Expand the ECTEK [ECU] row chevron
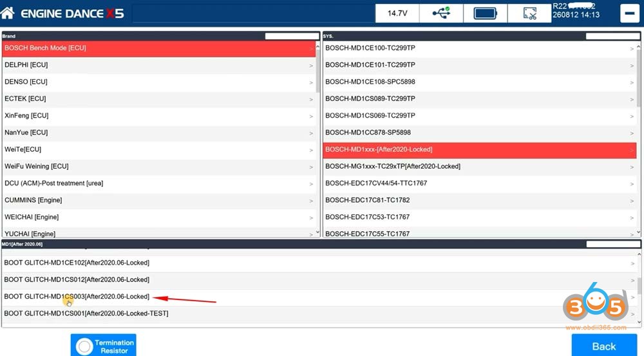Screen dimensions: 644x356 (311, 99)
